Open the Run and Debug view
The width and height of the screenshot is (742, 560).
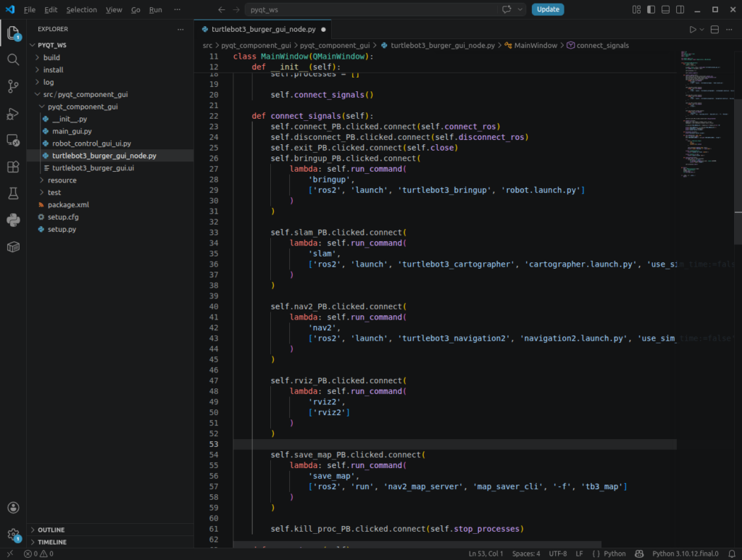pos(13,114)
